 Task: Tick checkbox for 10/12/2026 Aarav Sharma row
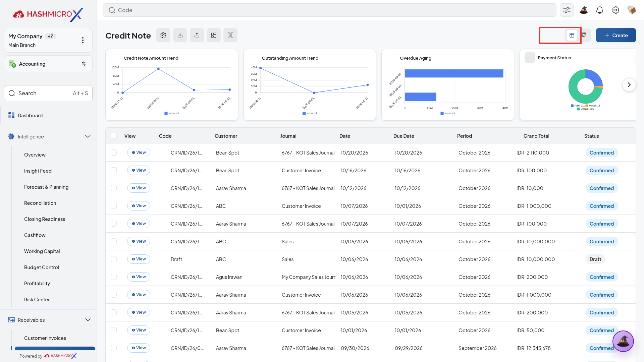[x=114, y=188]
